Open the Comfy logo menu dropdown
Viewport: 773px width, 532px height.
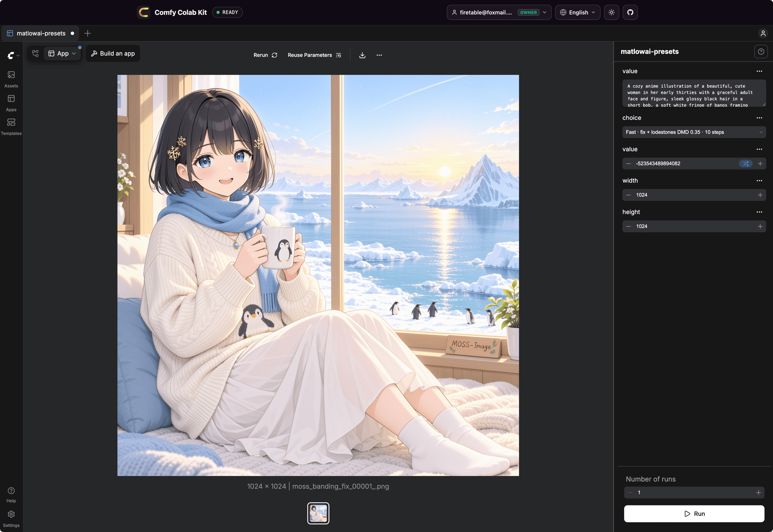(13, 56)
